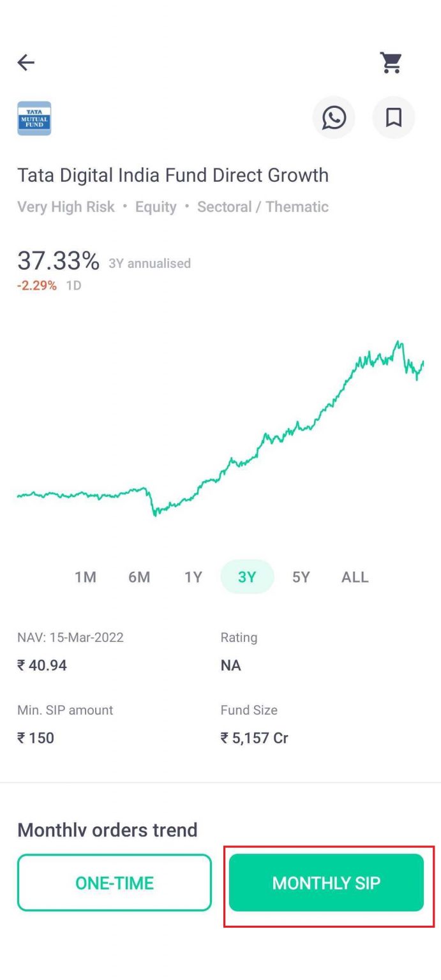
Task: Switch chart to 1Y view
Action: coord(193,577)
